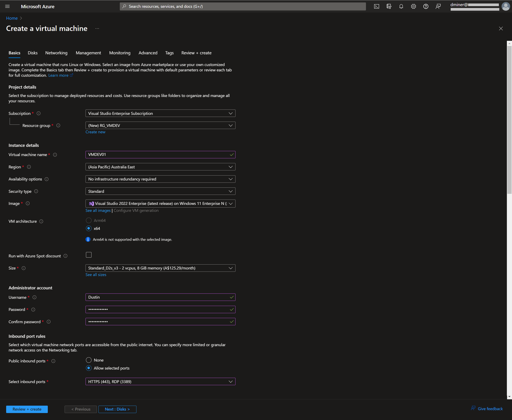Switch to the Networking tab
This screenshot has height=420, width=512.
(56, 53)
